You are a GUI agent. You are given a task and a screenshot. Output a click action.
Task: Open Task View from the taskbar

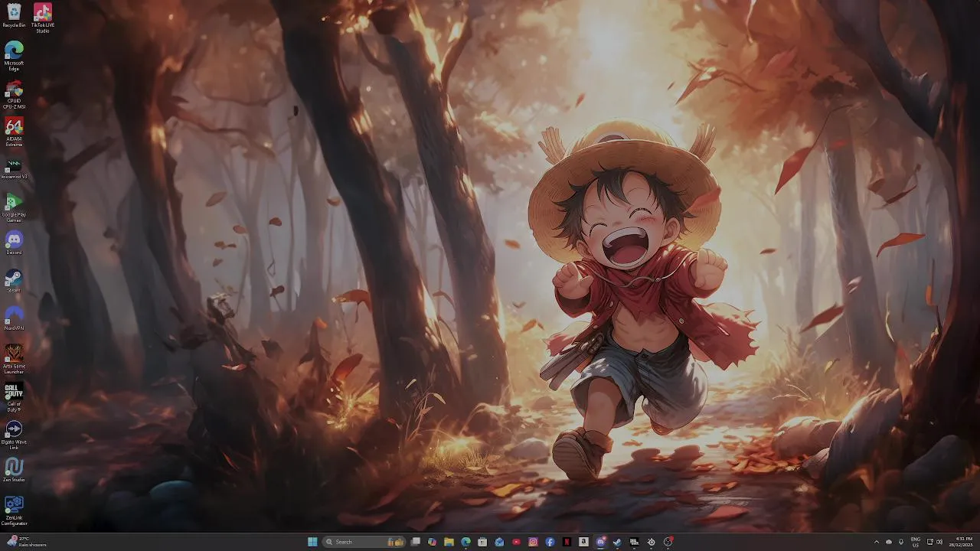[x=415, y=542]
